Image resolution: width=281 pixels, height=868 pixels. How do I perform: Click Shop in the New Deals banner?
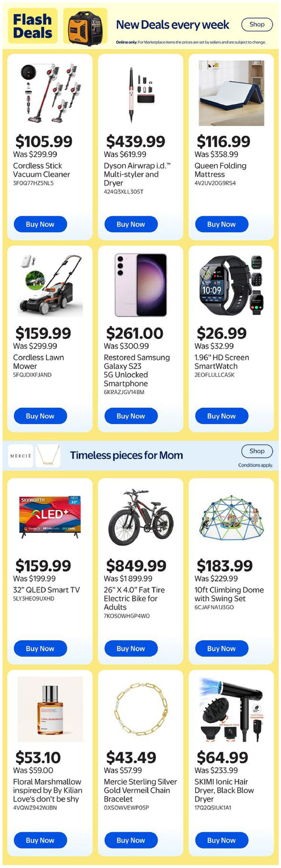257,24
